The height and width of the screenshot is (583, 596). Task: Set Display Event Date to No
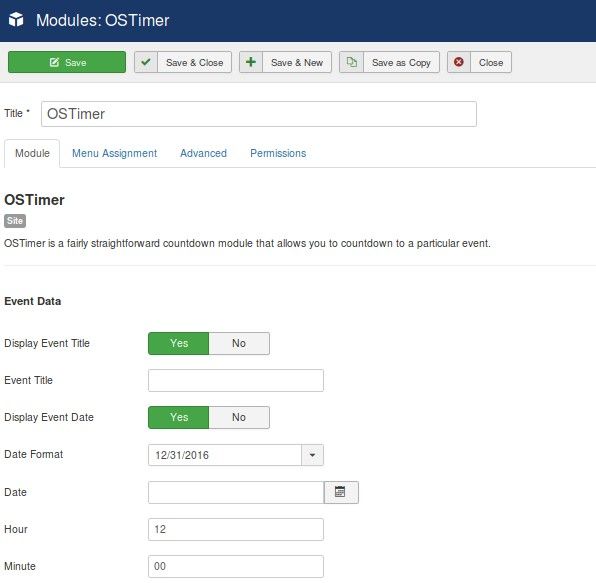(x=239, y=417)
